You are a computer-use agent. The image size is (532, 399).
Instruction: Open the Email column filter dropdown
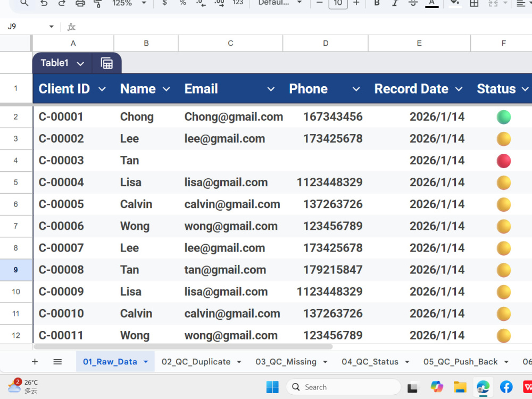270,89
